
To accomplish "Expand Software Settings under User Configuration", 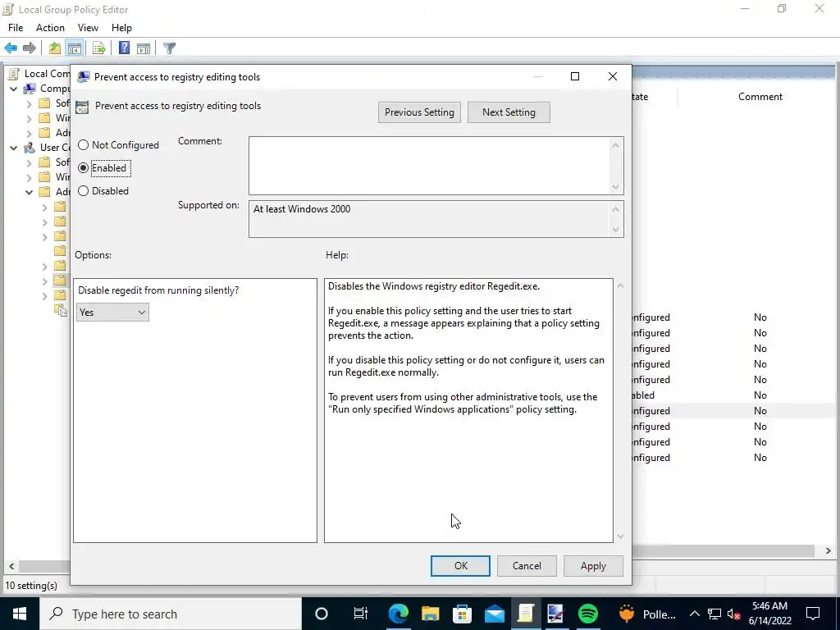I will coord(30,162).
